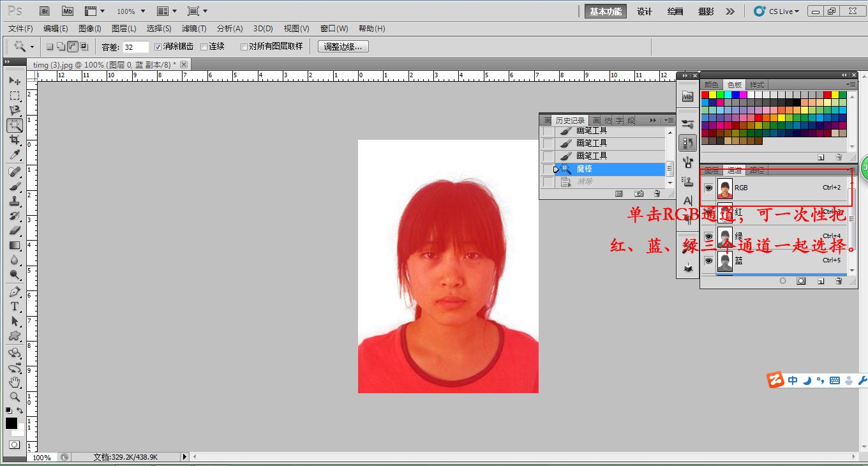Click the foreground black color swatch
The width and height of the screenshot is (868, 466).
tap(11, 423)
